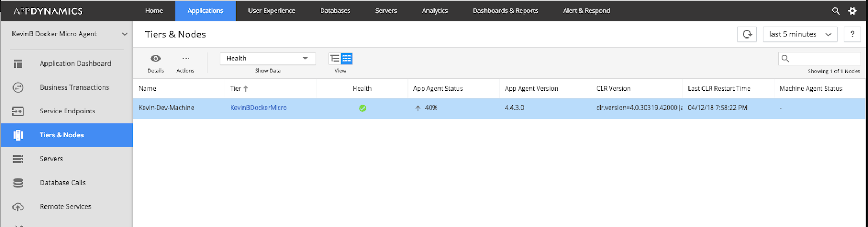This screenshot has width=868, height=227.
Task: Click the Application Dashboard sidebar icon
Action: tap(18, 64)
